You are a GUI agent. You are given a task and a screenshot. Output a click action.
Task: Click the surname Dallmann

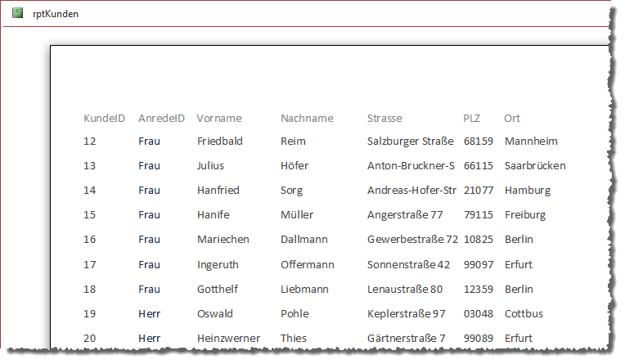(304, 240)
